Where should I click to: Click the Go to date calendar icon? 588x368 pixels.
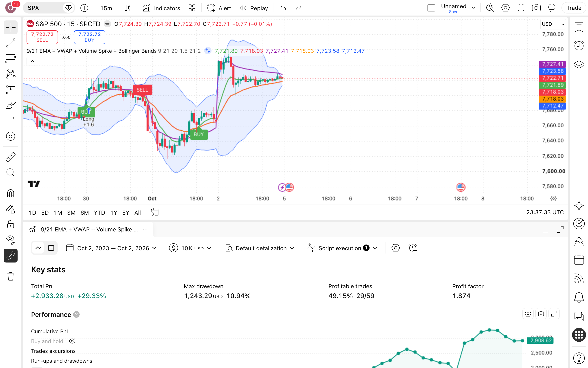click(155, 212)
